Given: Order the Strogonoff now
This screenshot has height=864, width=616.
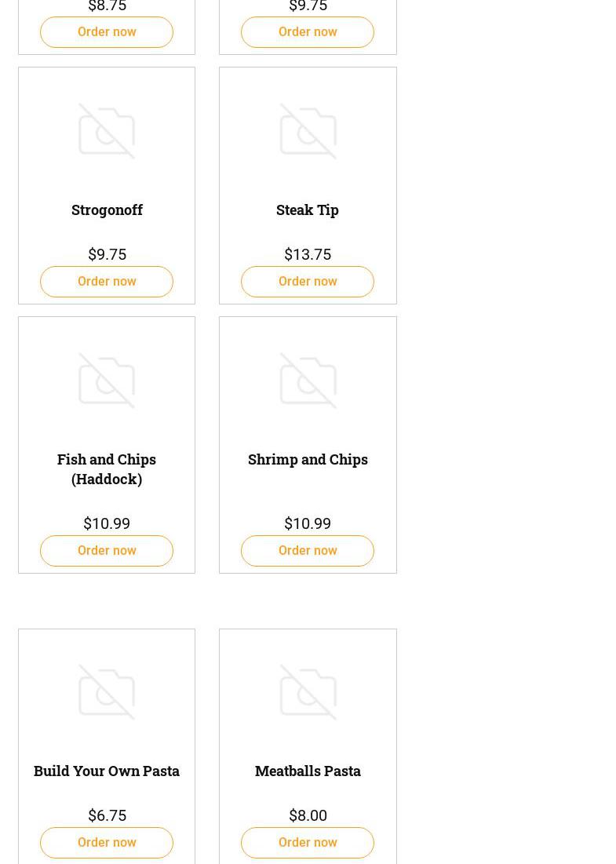Looking at the screenshot, I should coord(107,282).
